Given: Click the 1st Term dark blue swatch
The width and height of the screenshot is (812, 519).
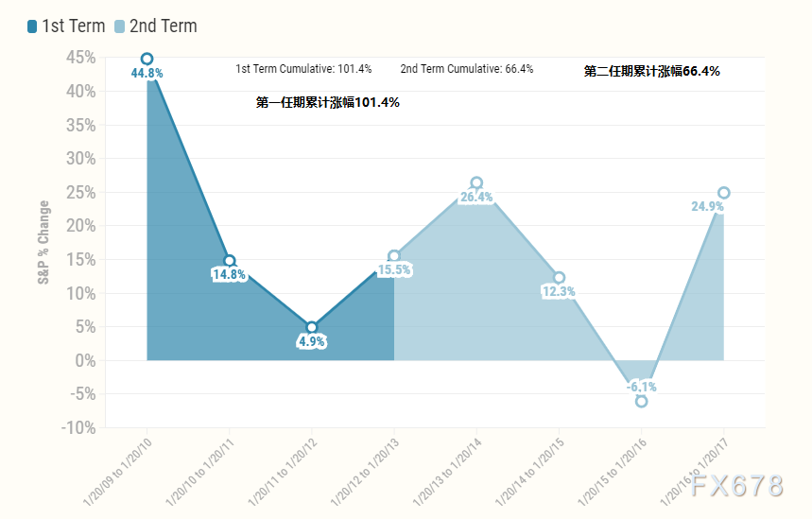Looking at the screenshot, I should [33, 26].
